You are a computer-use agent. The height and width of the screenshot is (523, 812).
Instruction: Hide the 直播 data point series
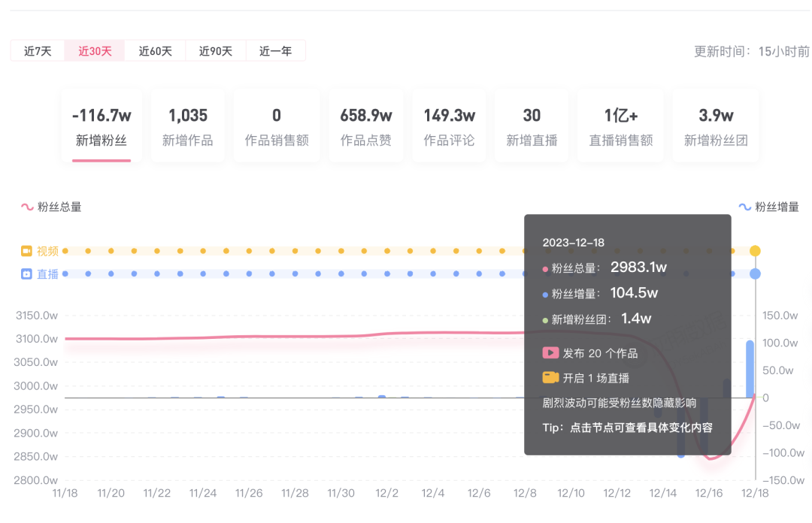42,274
